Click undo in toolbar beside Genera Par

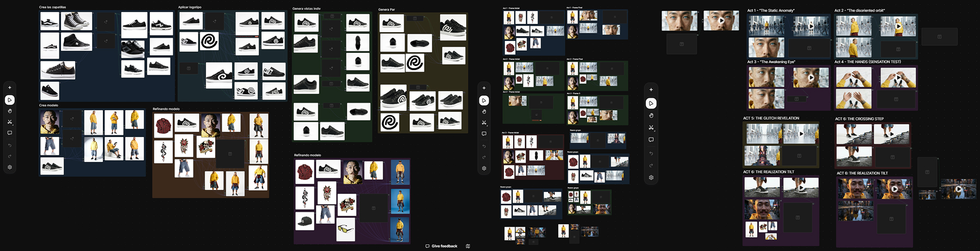click(x=484, y=146)
